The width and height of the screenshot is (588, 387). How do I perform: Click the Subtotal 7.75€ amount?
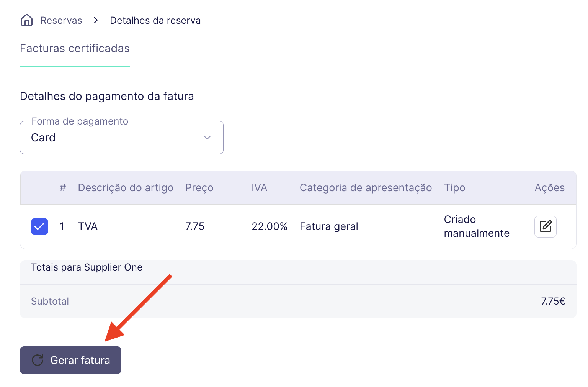click(553, 301)
